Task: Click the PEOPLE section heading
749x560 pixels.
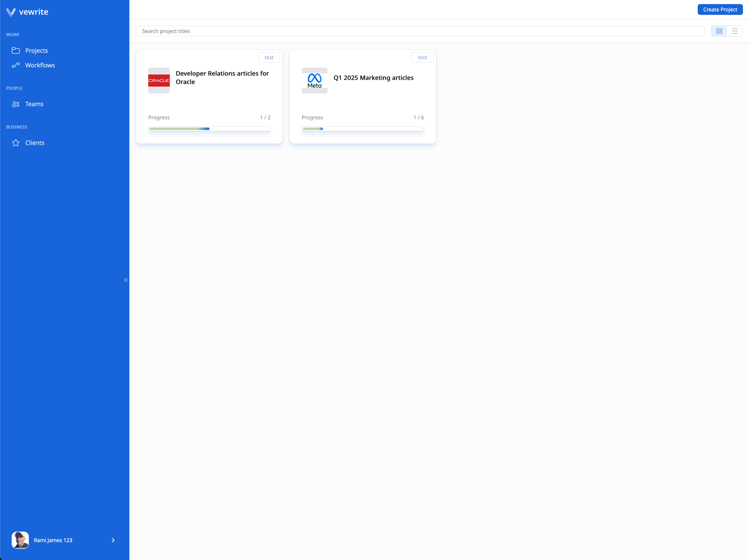Action: 14,88
